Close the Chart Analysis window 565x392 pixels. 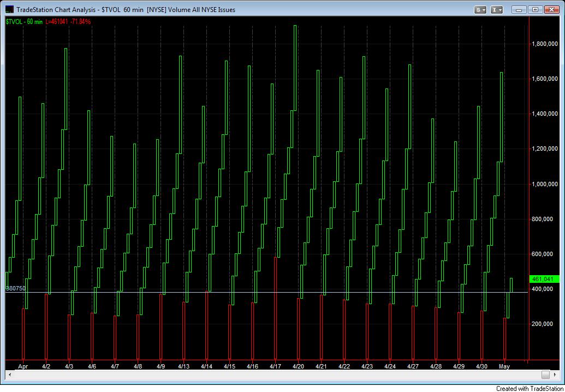click(x=551, y=9)
